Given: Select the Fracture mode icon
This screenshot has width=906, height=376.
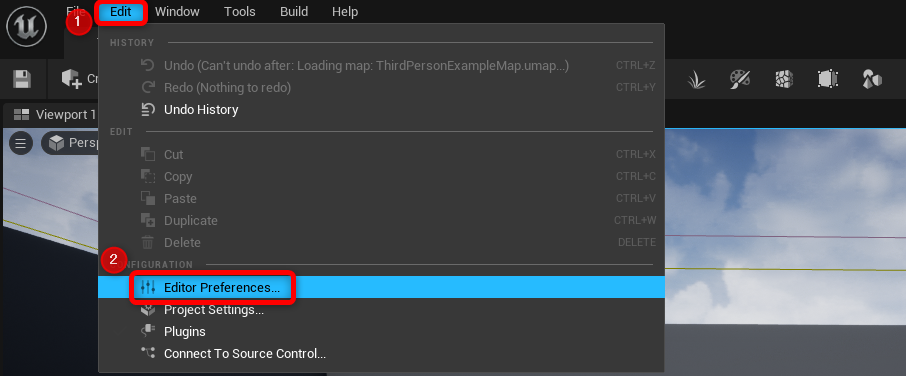Looking at the screenshot, I should [x=784, y=79].
